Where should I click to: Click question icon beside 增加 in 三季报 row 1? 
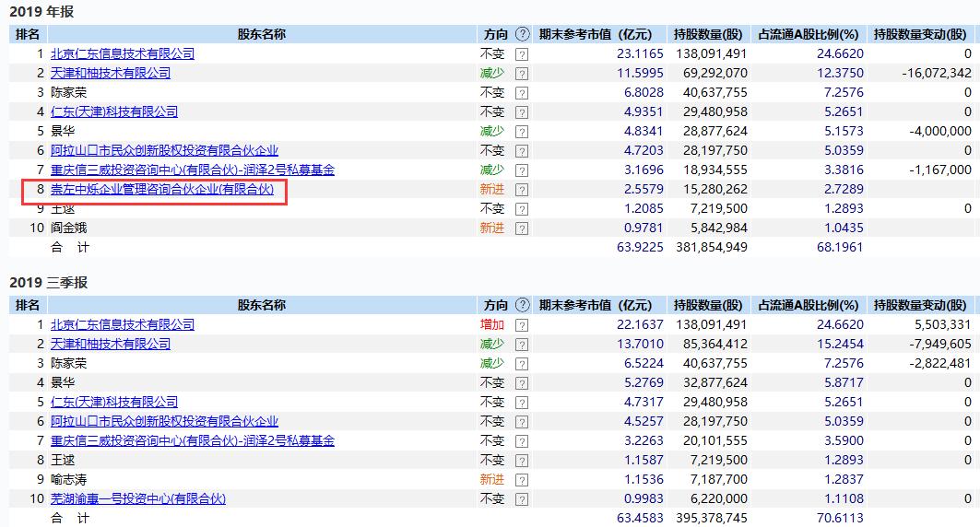coord(522,325)
